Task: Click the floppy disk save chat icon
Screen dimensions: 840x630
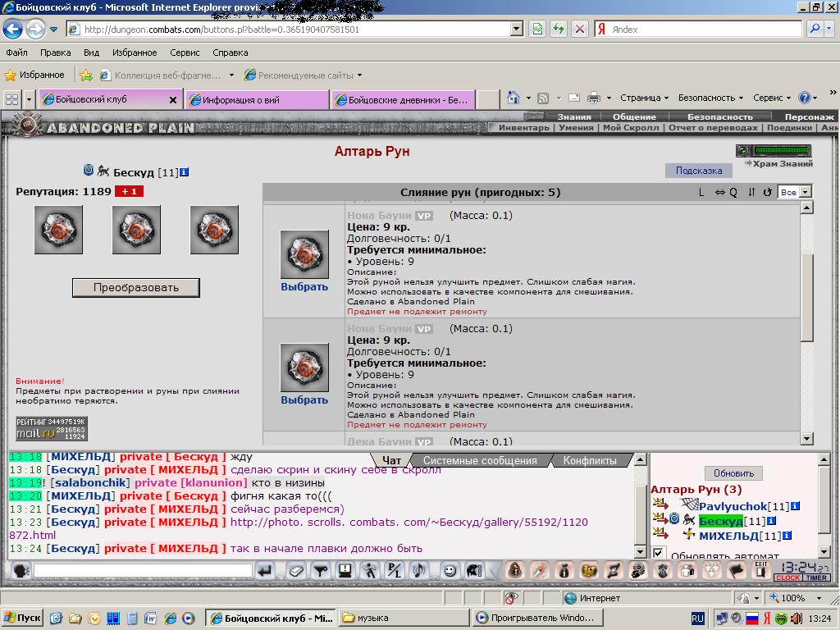Action: click(x=345, y=571)
